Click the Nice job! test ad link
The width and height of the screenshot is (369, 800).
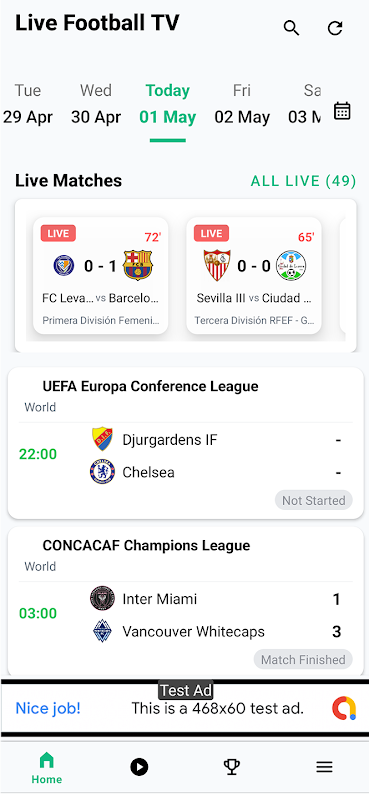(48, 708)
